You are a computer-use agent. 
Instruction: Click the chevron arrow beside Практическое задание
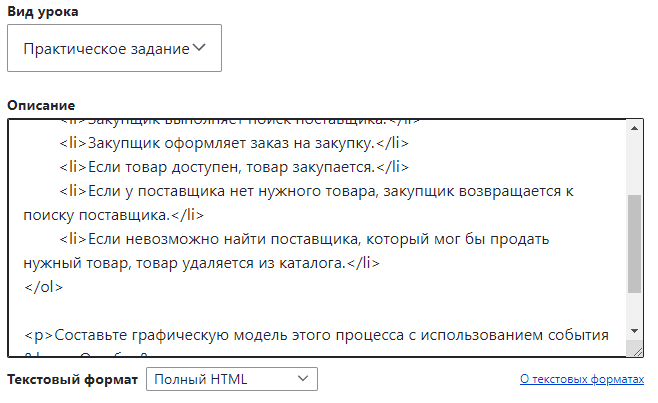tap(199, 48)
